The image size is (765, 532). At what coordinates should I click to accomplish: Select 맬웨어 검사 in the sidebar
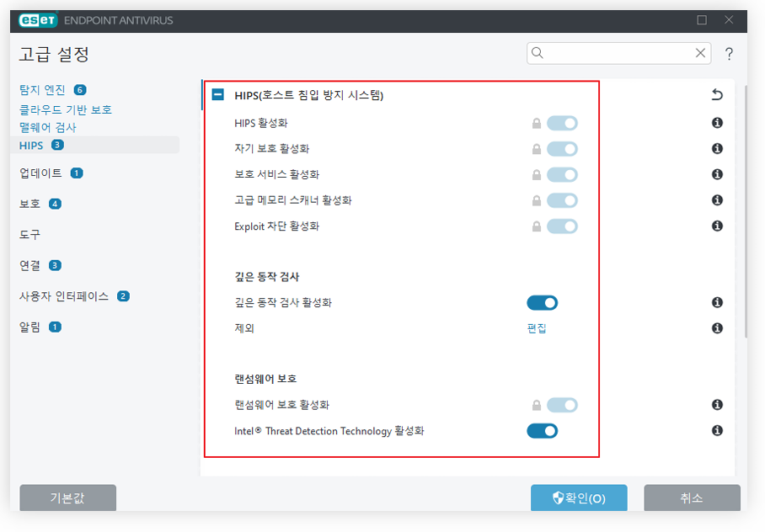[48, 127]
